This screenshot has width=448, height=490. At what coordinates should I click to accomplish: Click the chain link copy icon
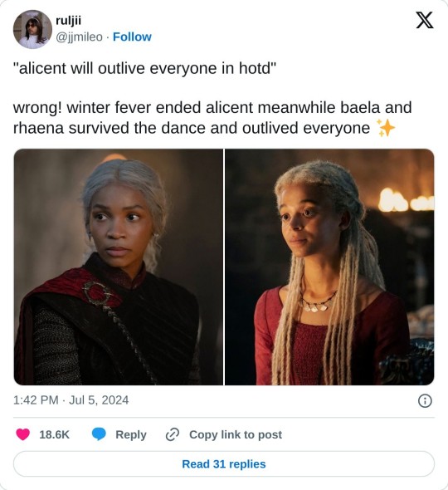coord(173,434)
